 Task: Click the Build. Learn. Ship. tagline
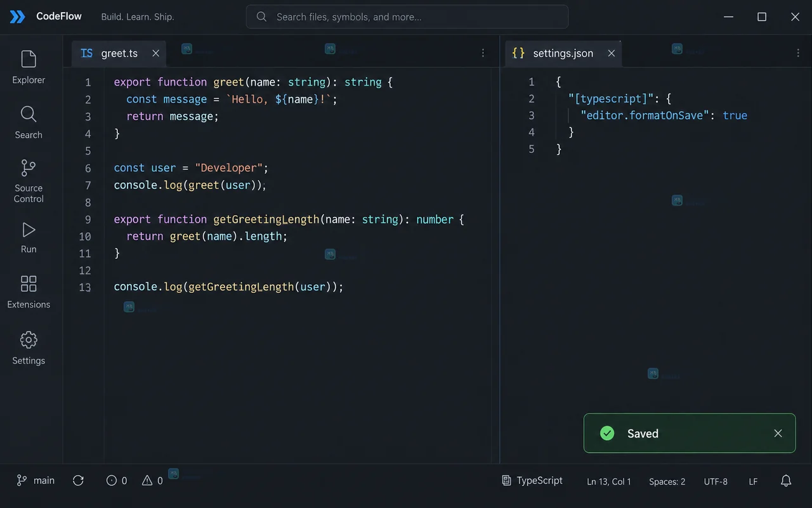point(138,16)
